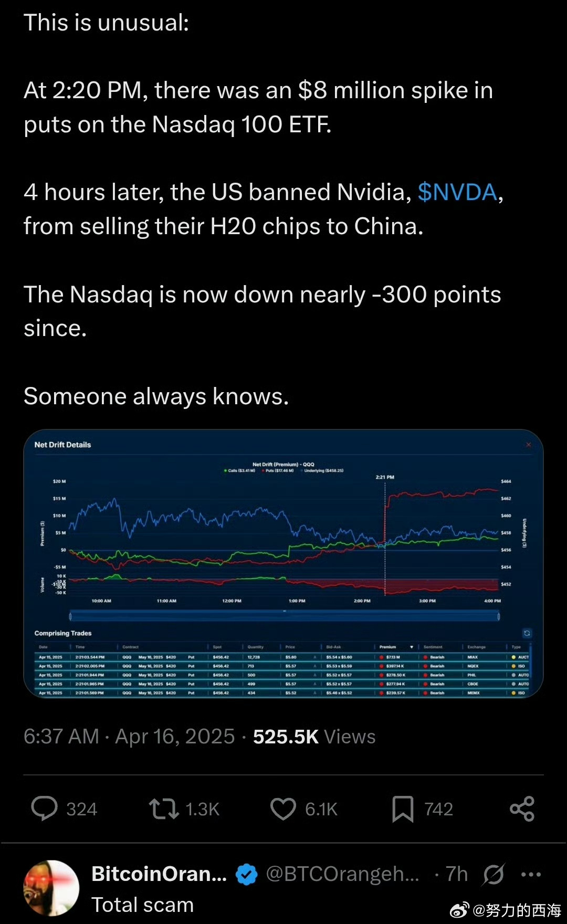Open the red-laser-eyes profile avatar
567x924 pixels.
coord(51,888)
